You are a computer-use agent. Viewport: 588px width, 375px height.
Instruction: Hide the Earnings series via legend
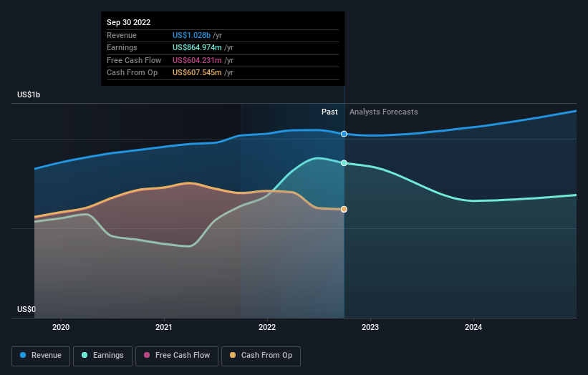pos(104,356)
